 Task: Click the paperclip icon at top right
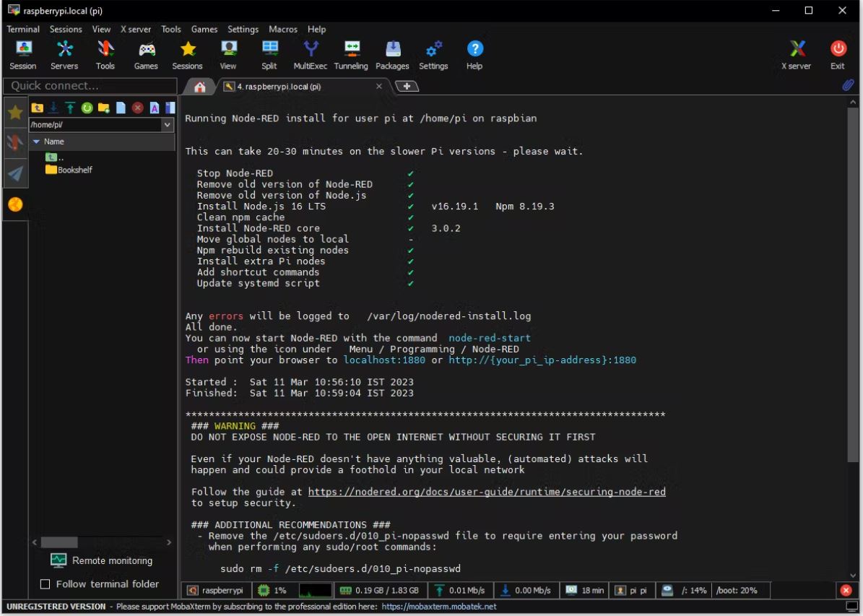coord(848,84)
